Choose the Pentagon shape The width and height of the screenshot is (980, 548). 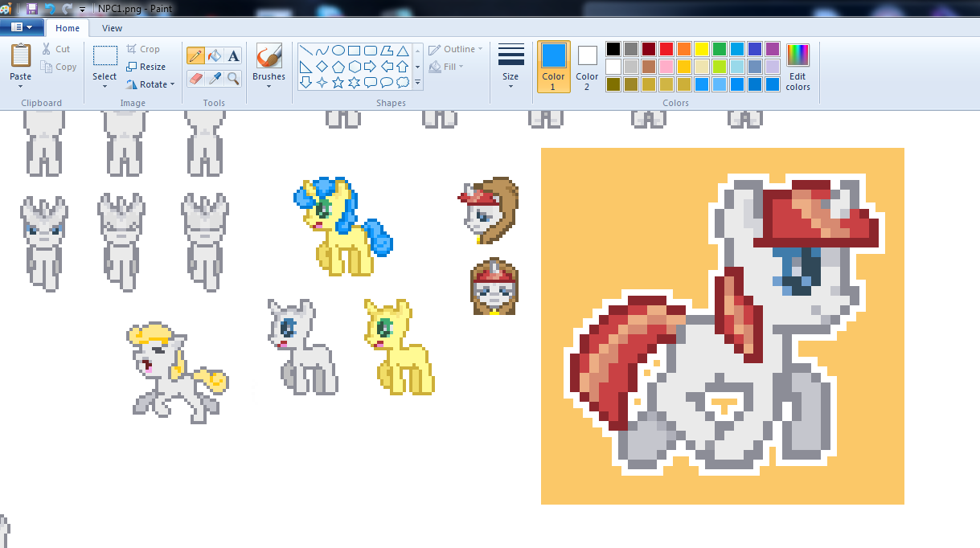tap(338, 66)
